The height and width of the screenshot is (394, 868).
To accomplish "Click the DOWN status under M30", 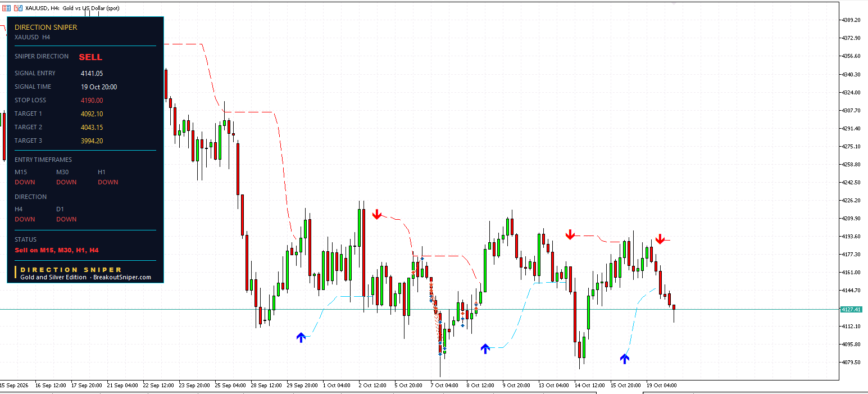I will [x=66, y=182].
